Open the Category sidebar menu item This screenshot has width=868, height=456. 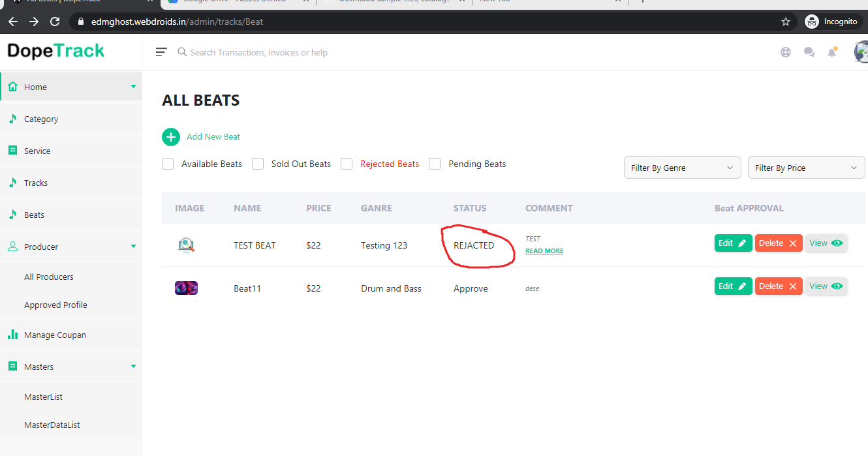click(x=70, y=119)
